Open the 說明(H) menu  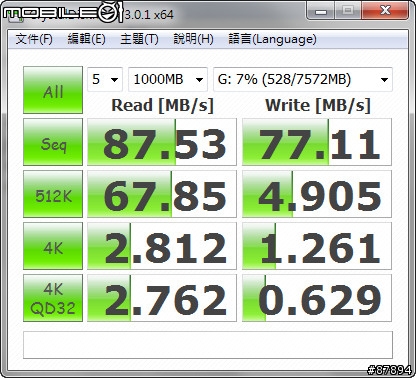point(193,39)
